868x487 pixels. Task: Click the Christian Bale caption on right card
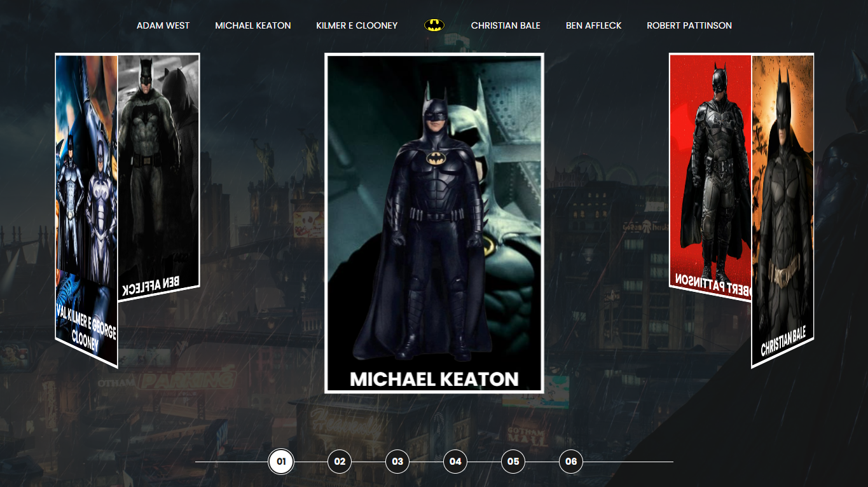tap(783, 341)
